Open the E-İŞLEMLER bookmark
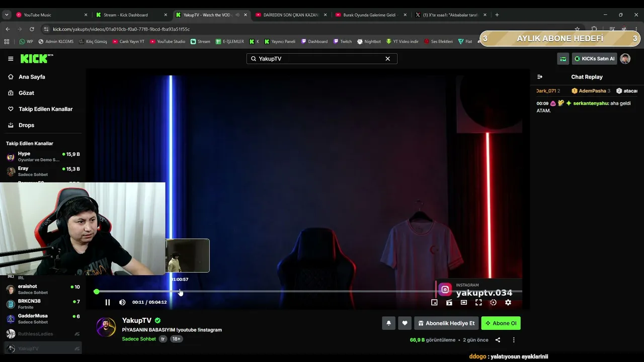This screenshot has height=362, width=644. [x=230, y=42]
